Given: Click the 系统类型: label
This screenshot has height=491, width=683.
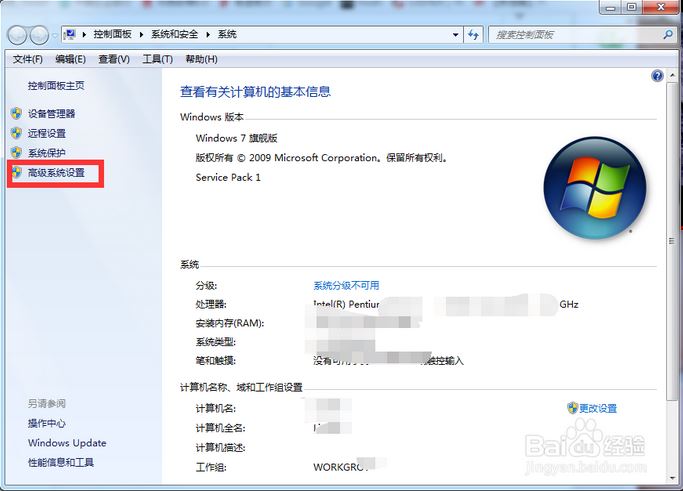Looking at the screenshot, I should coord(216,342).
